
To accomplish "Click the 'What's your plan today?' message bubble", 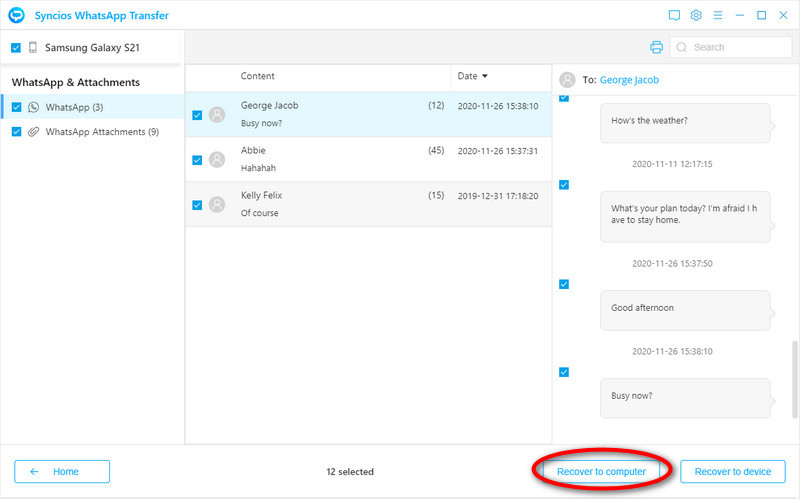I will pyautogui.click(x=685, y=216).
